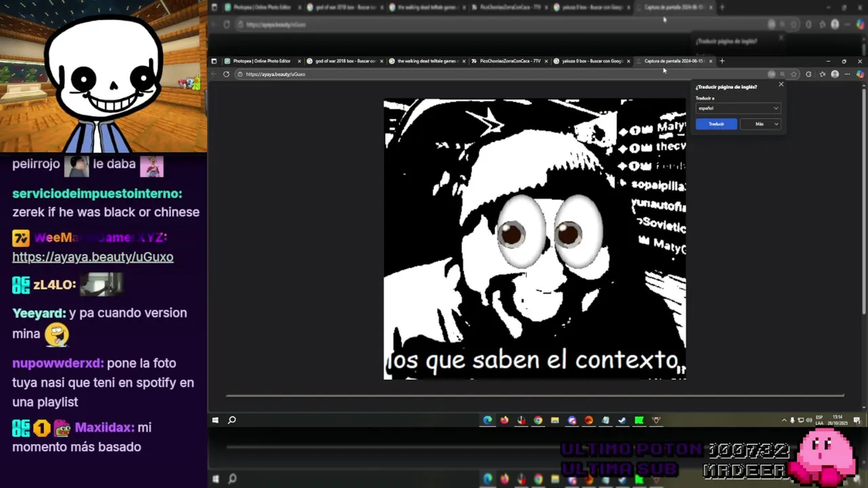Open Google Chrome from the taskbar
The image size is (868, 488).
coord(538,420)
